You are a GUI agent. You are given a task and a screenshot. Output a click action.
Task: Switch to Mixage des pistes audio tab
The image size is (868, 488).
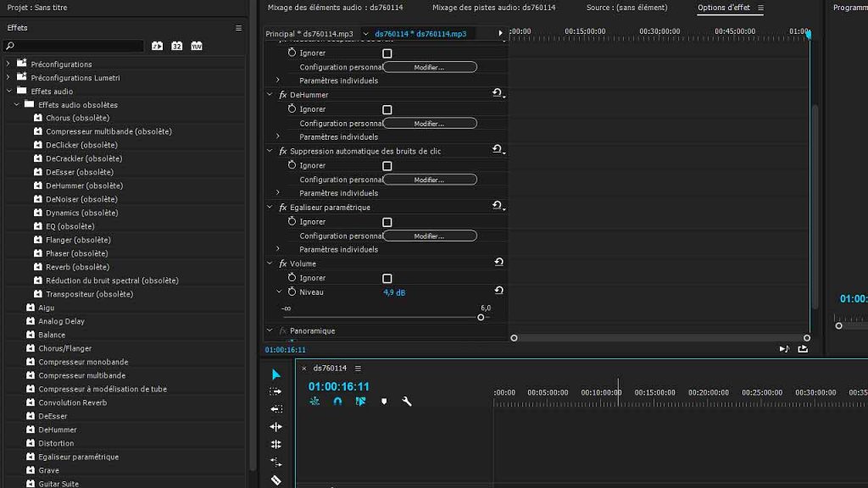tap(493, 8)
